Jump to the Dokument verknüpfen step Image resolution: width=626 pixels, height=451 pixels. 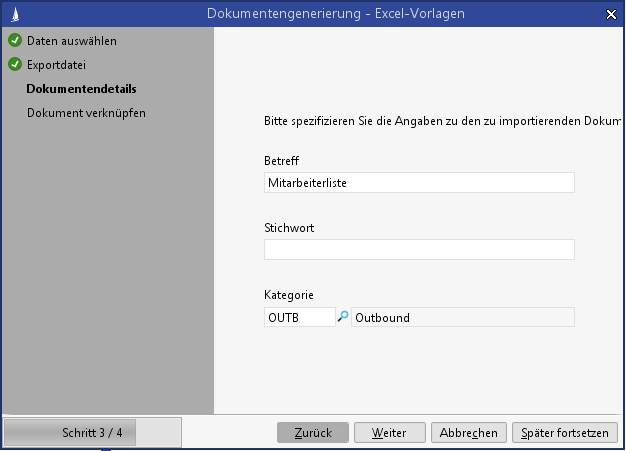point(86,113)
